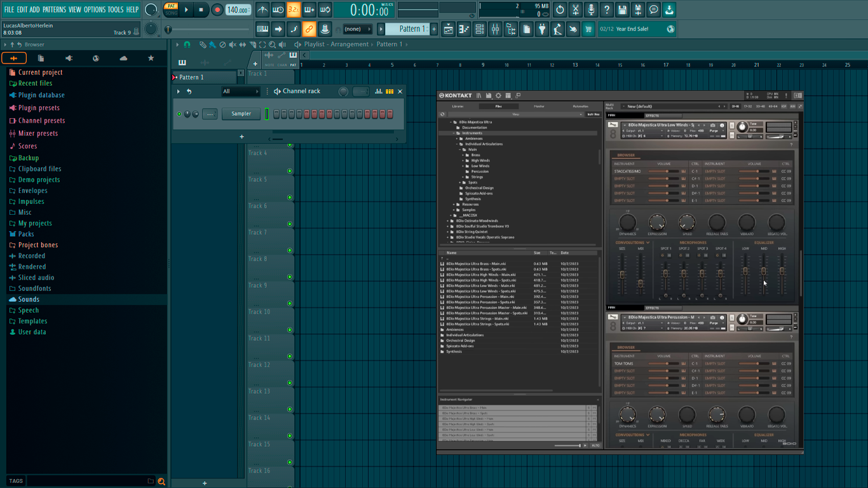The height and width of the screenshot is (488, 868).
Task: Add a channel with the plus button
Action: pyautogui.click(x=241, y=137)
